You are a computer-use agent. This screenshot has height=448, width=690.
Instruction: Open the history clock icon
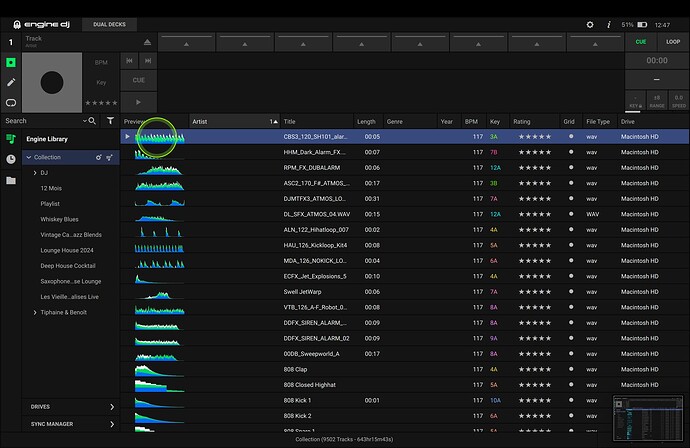tap(11, 159)
